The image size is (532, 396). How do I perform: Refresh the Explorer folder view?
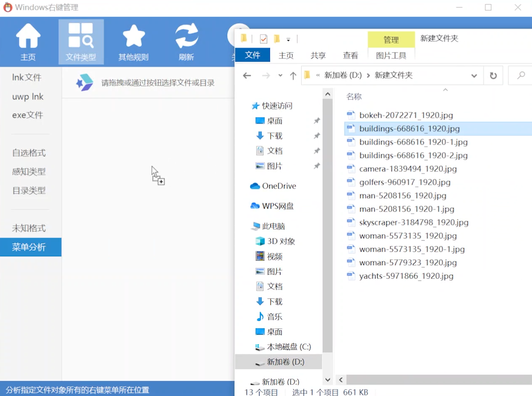[493, 76]
